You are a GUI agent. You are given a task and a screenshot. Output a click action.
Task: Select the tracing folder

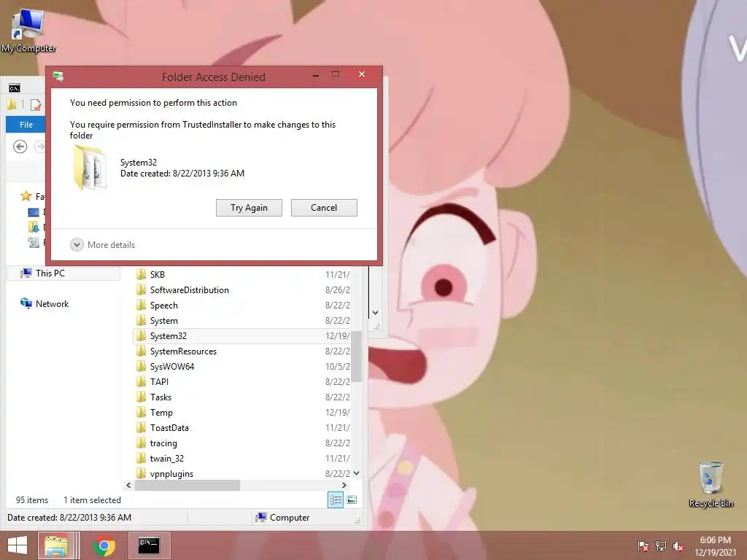tap(243, 443)
